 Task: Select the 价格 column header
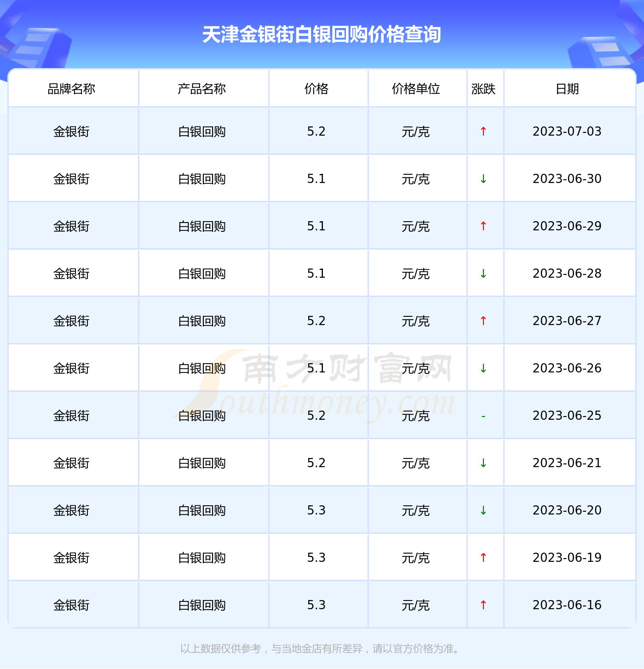point(316,89)
